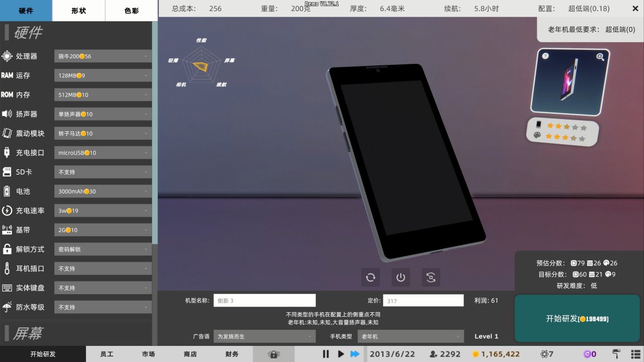This screenshot has width=644, height=362.
Task: Click the 定价 price input field
Action: (423, 301)
